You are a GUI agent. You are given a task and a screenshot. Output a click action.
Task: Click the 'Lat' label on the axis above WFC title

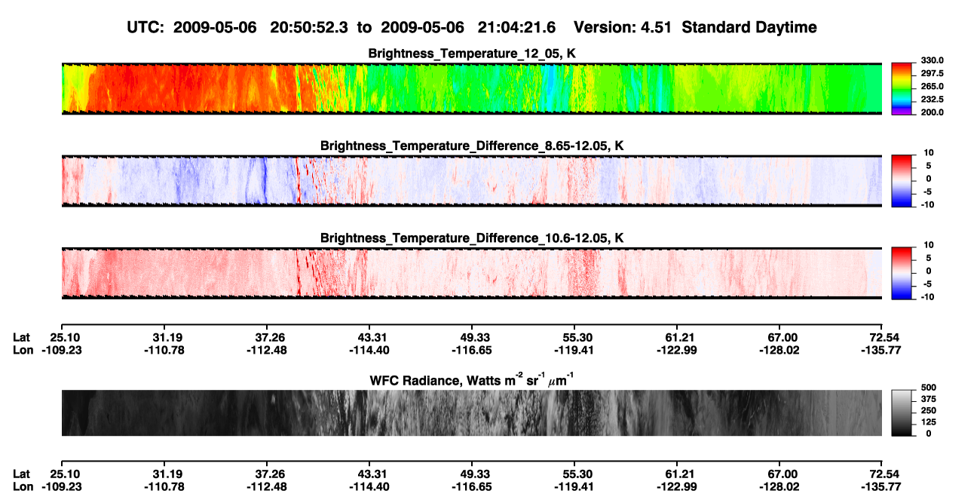(x=22, y=337)
